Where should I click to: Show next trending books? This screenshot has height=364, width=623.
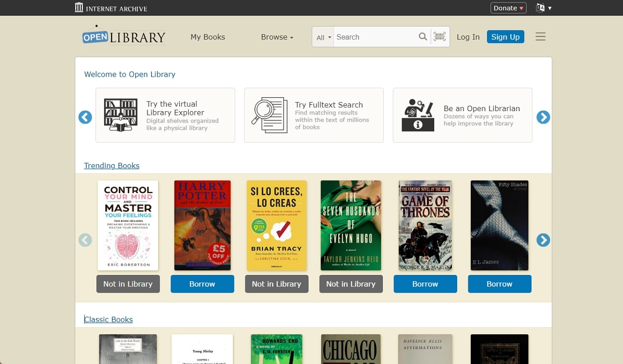point(543,240)
